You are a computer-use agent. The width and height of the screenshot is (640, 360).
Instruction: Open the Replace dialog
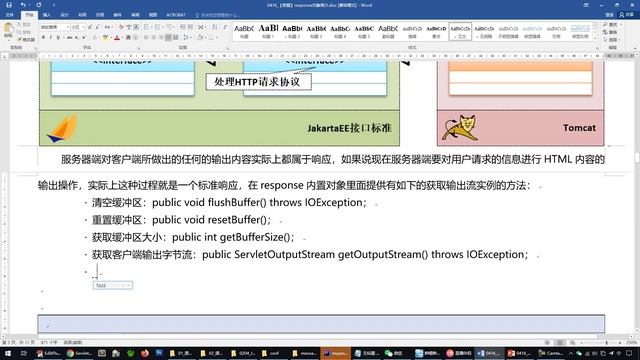click(610, 32)
